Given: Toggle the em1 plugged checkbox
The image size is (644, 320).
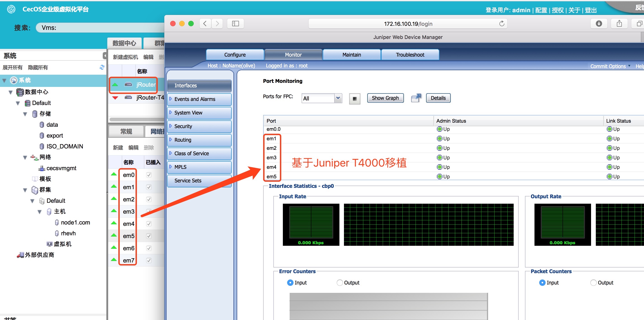Looking at the screenshot, I should [x=149, y=187].
